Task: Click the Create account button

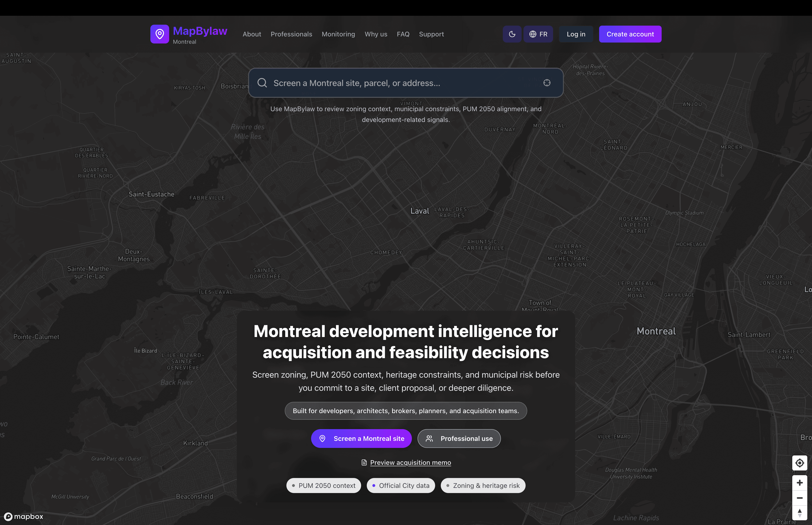Action: (x=630, y=34)
